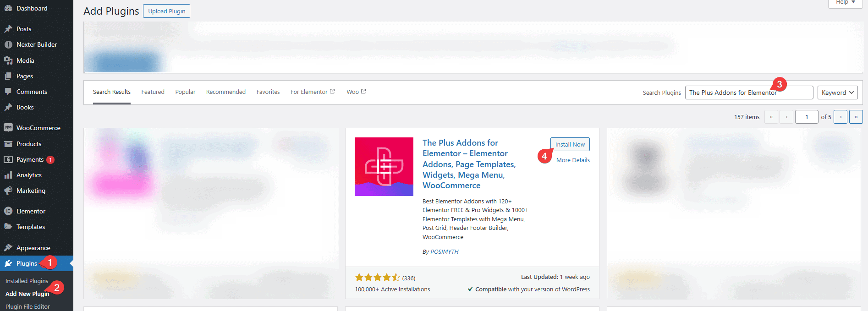Switch to the Popular tab
868x311 pixels.
(x=185, y=92)
